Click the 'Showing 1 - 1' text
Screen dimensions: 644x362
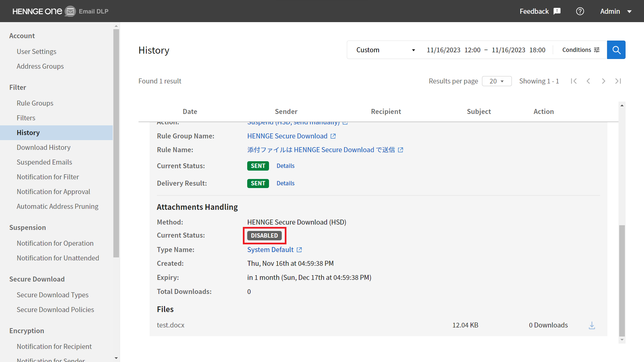point(539,81)
